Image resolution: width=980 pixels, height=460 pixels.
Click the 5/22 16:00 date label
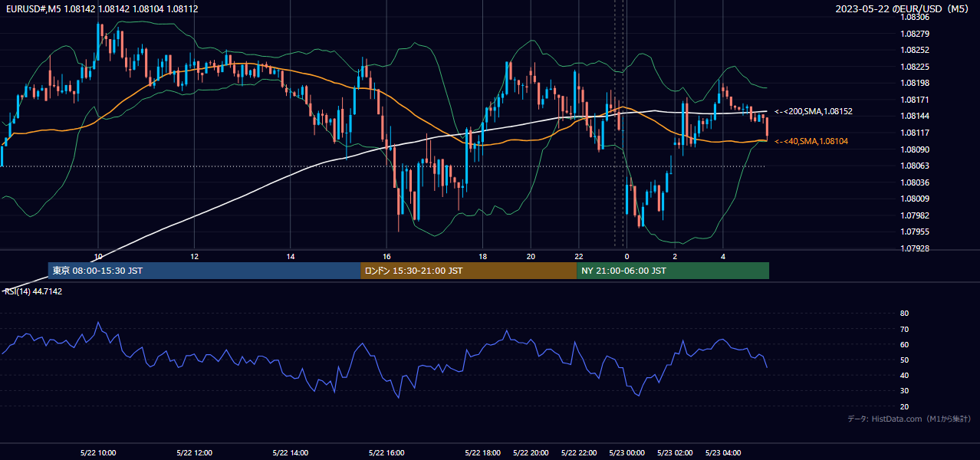[386, 452]
